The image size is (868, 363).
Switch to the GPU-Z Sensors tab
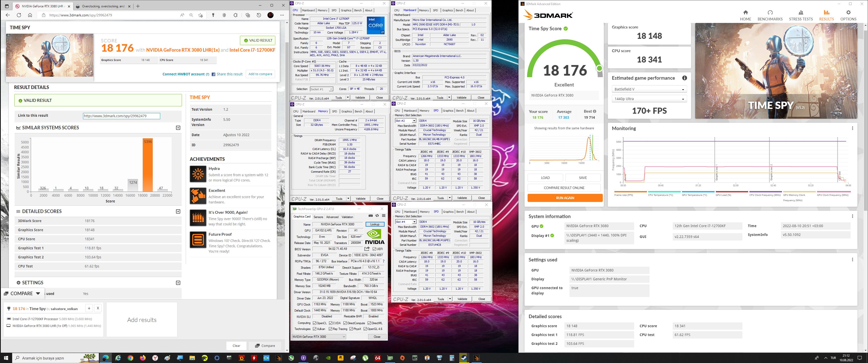pos(318,217)
